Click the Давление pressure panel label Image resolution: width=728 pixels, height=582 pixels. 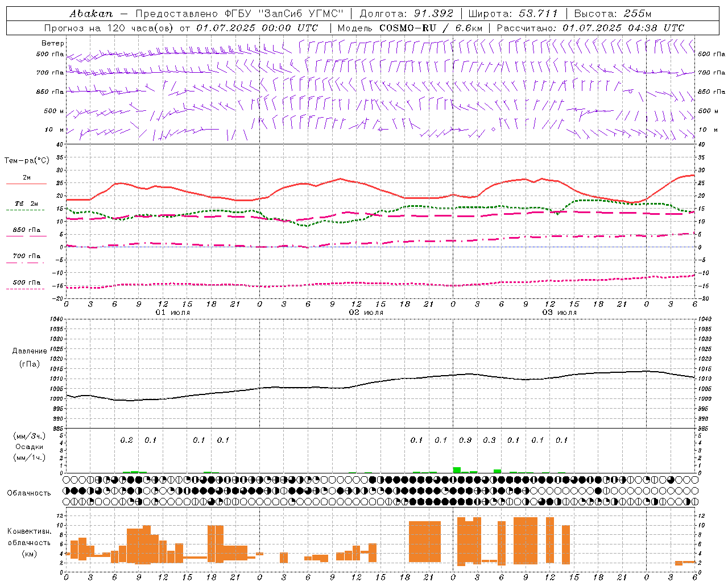[30, 351]
